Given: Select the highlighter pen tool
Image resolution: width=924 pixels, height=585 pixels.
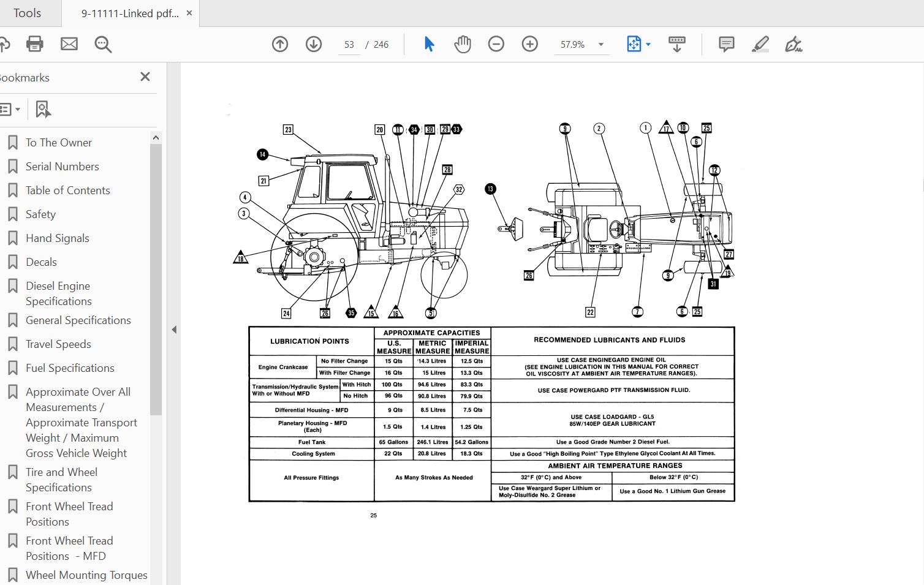Looking at the screenshot, I should pos(760,44).
